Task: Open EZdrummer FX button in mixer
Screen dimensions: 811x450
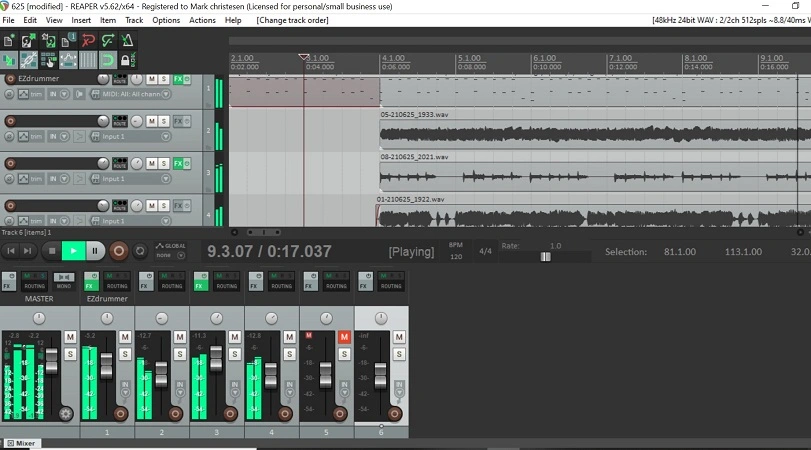Action: point(91,281)
